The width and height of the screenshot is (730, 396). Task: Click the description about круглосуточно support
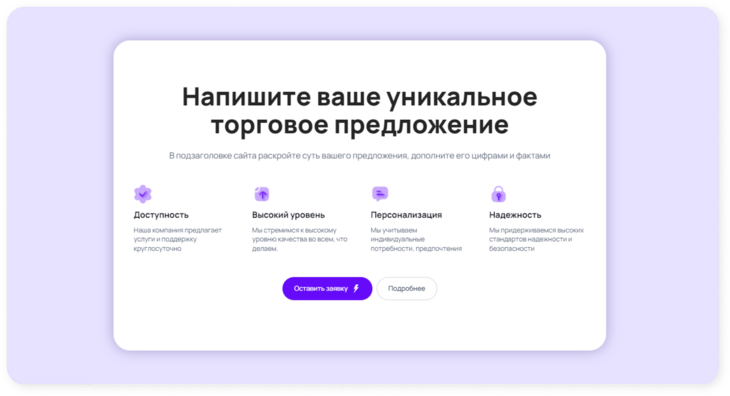[x=177, y=239]
